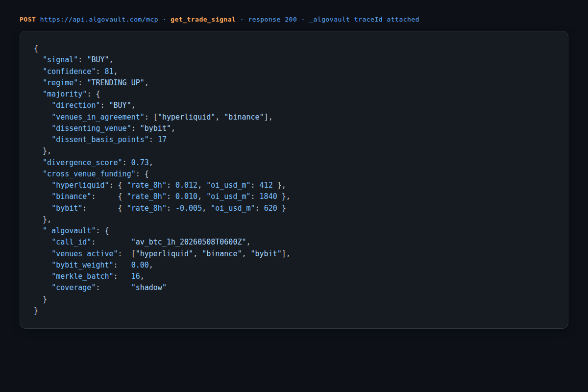Click the dissenting venue value "bybit"
Screen dimensions: 588x392
[x=156, y=128]
